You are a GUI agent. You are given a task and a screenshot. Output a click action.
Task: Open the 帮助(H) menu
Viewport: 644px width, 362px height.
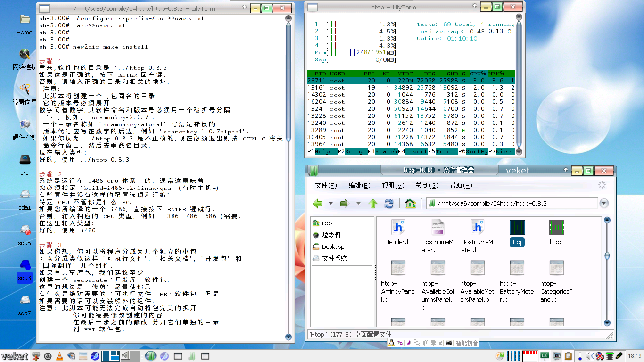pyautogui.click(x=461, y=185)
